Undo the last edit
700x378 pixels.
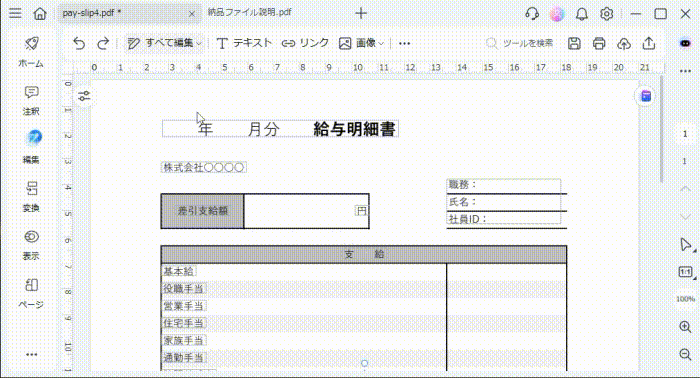pos(79,43)
